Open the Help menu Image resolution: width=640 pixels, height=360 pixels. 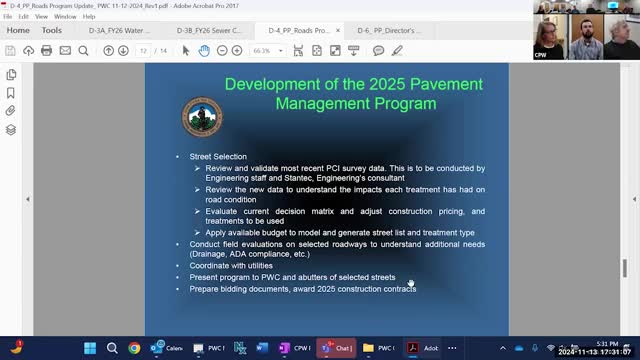(x=89, y=17)
